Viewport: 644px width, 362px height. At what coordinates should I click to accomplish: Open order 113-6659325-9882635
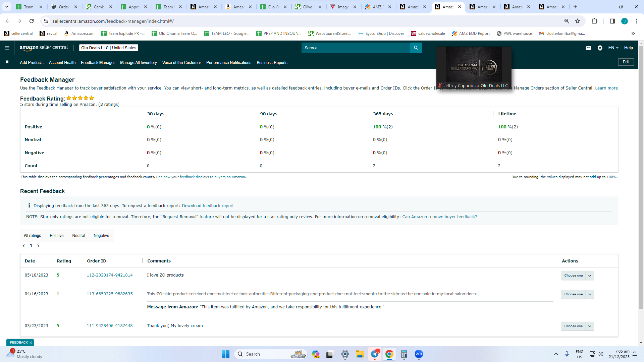(x=110, y=294)
